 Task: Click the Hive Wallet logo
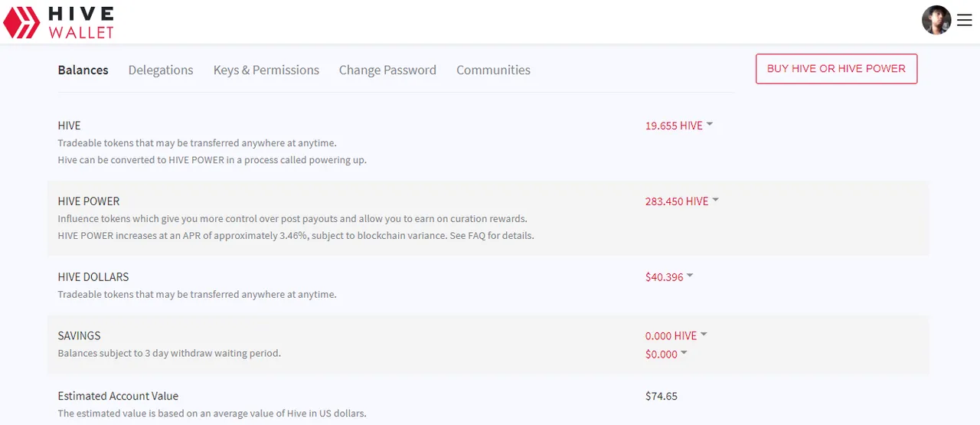coord(58,22)
